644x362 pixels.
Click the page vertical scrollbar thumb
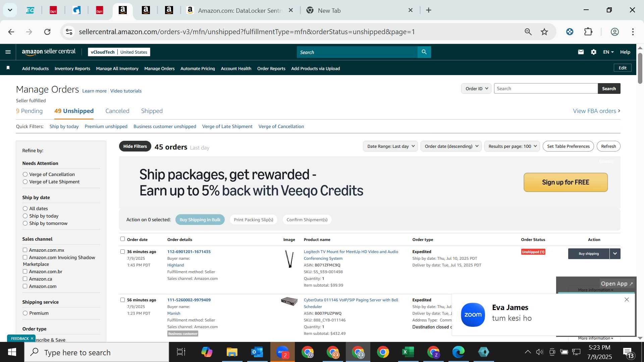point(640,68)
